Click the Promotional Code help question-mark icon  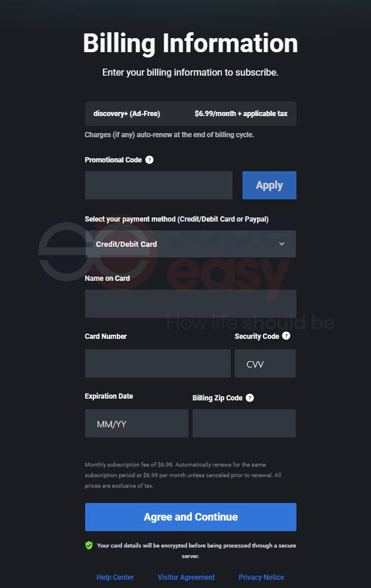point(149,159)
